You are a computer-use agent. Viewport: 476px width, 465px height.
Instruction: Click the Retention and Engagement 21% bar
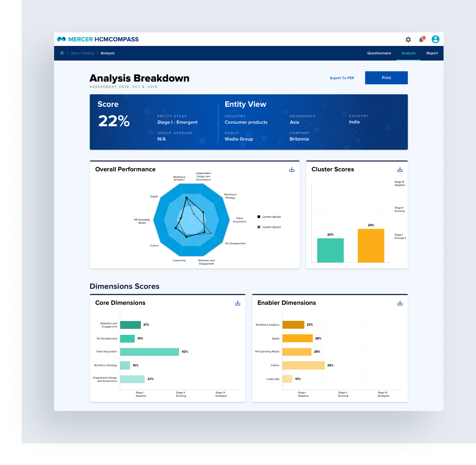click(130, 325)
